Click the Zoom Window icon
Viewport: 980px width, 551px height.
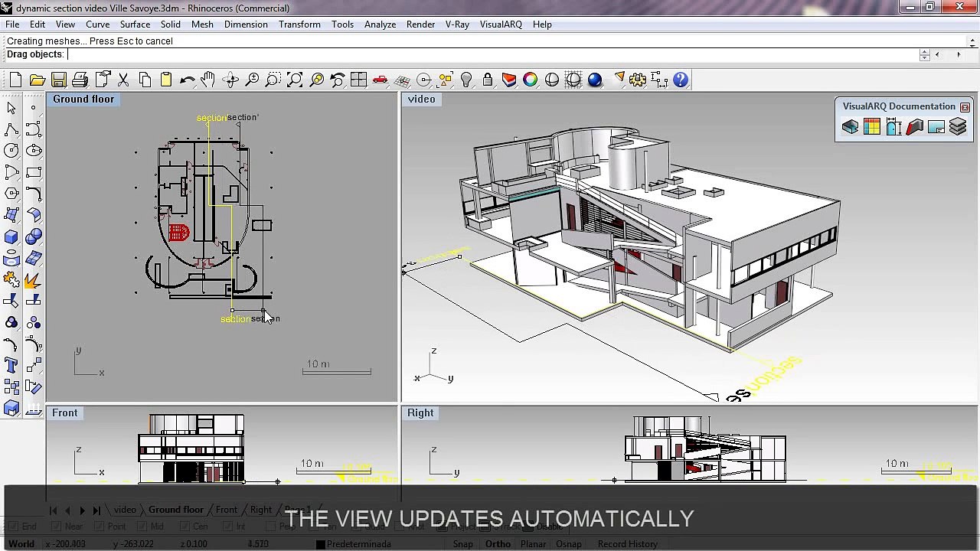pos(273,80)
